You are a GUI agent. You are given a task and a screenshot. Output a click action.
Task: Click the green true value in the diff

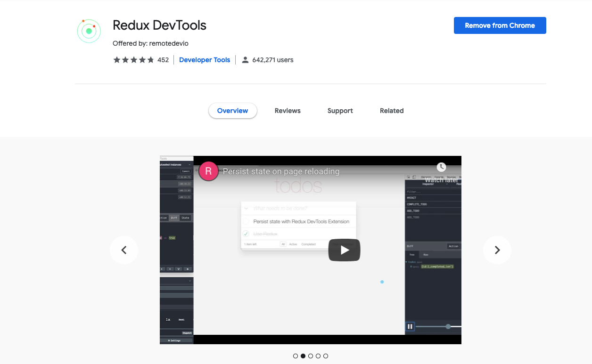pos(172,238)
